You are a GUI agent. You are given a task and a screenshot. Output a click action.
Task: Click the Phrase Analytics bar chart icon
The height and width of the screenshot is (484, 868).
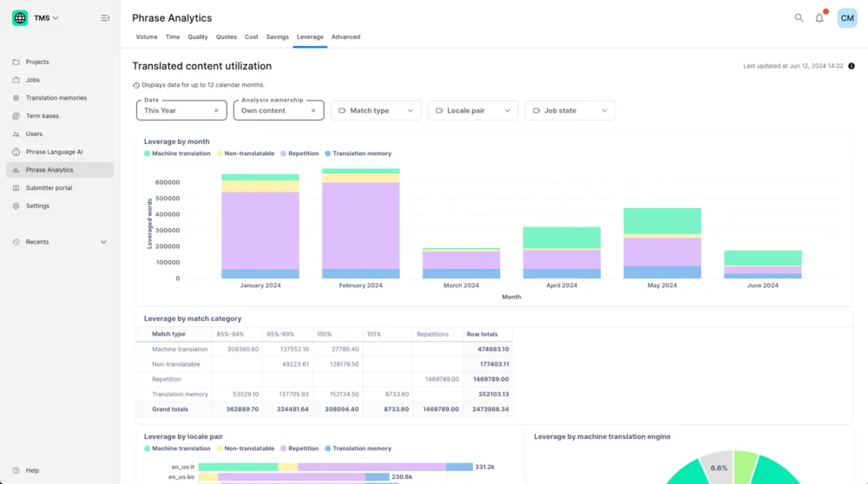pos(16,170)
